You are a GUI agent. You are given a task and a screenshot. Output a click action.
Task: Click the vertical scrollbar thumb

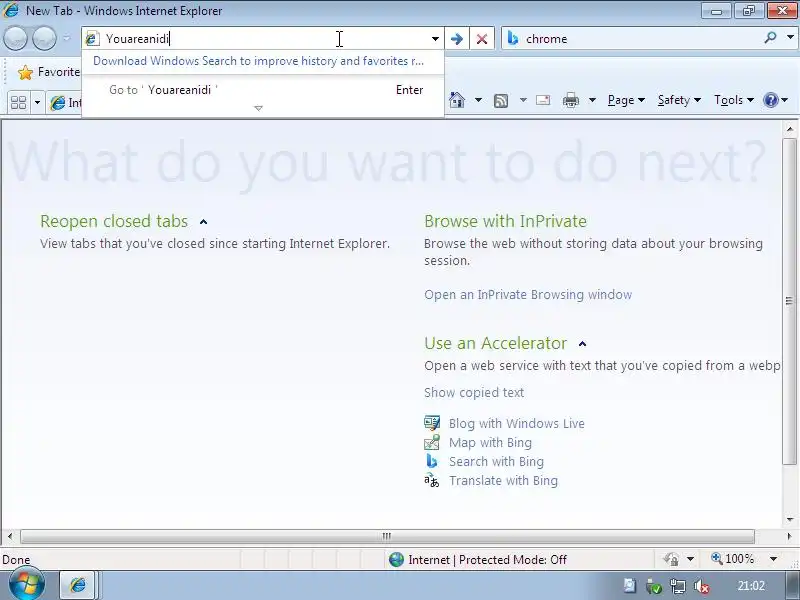click(789, 301)
